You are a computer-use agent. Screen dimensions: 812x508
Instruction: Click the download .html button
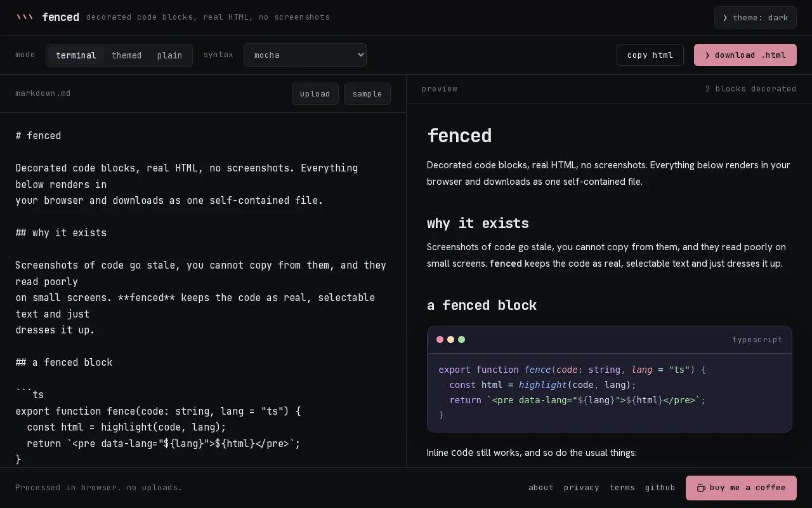745,55
